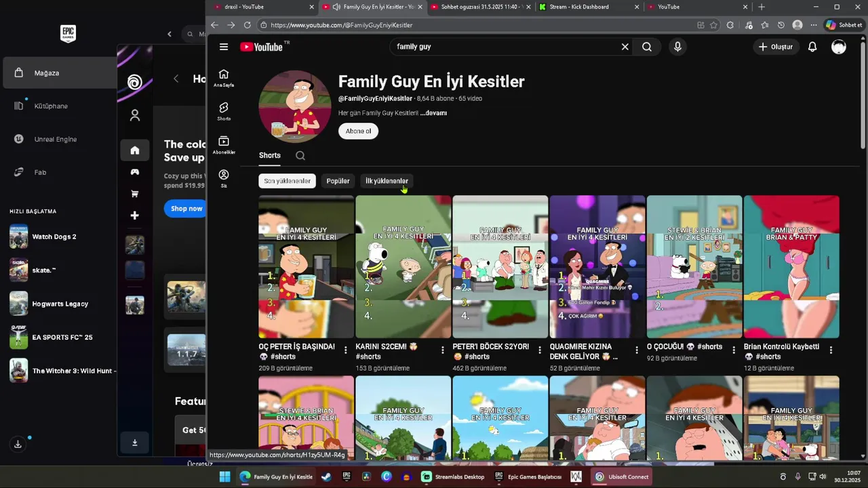Open a new browser tab with plus
Screen dimensions: 868x488
tap(762, 7)
